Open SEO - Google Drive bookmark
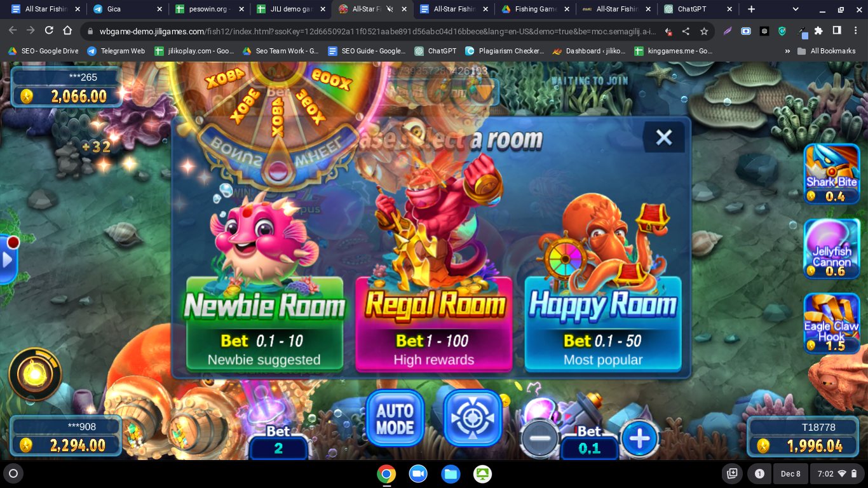The height and width of the screenshot is (488, 868). pos(43,51)
